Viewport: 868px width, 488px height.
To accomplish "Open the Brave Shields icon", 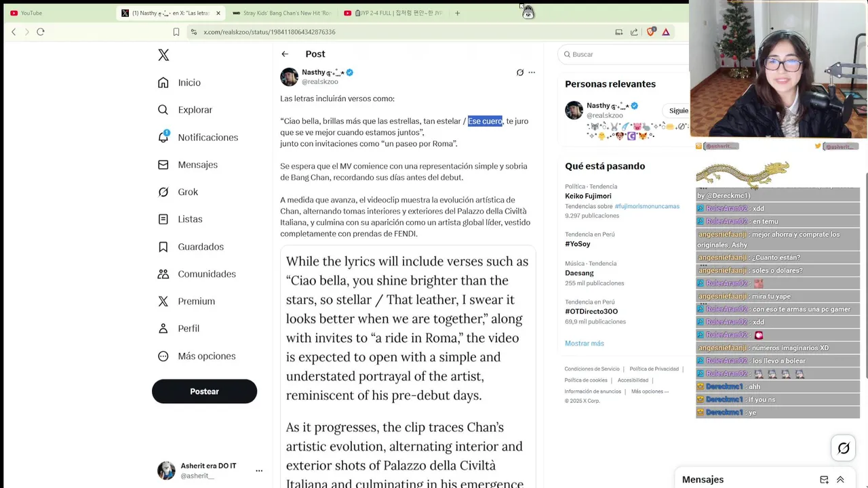I will tap(651, 32).
